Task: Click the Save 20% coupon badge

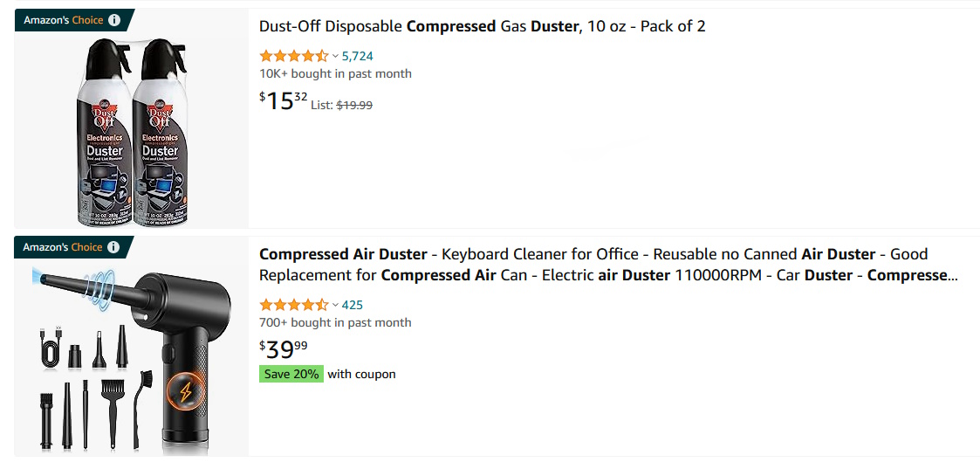Action: 291,374
